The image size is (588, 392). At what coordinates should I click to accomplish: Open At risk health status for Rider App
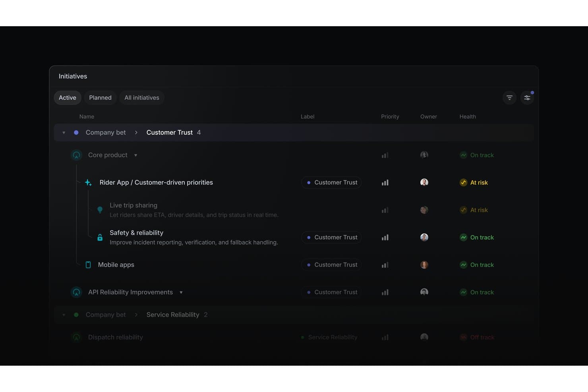(x=474, y=183)
